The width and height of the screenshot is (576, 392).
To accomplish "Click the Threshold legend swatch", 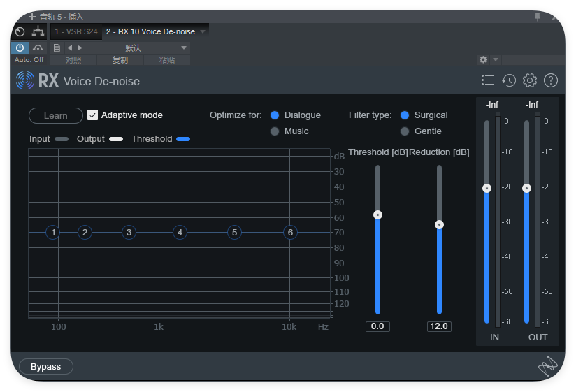I will [183, 139].
